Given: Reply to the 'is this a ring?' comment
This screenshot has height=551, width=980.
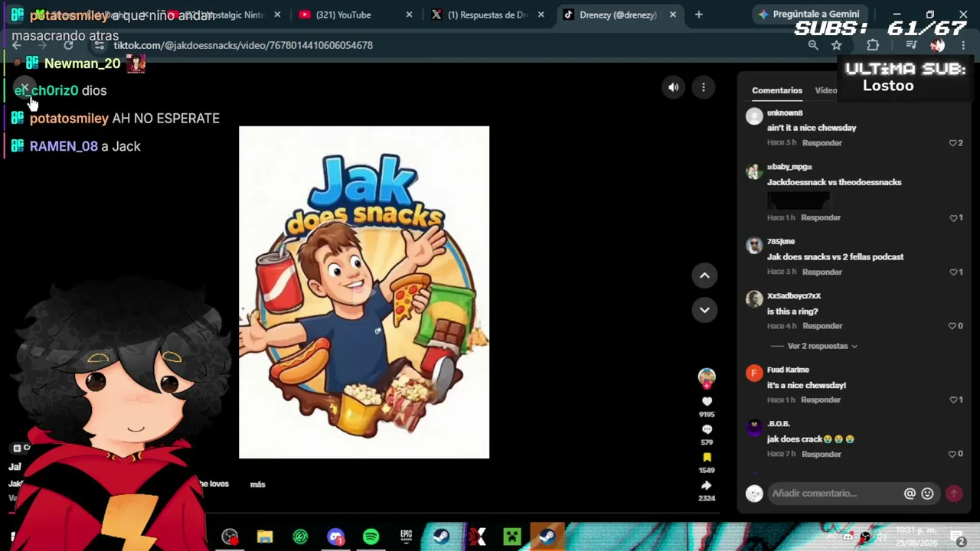Looking at the screenshot, I should pos(822,326).
